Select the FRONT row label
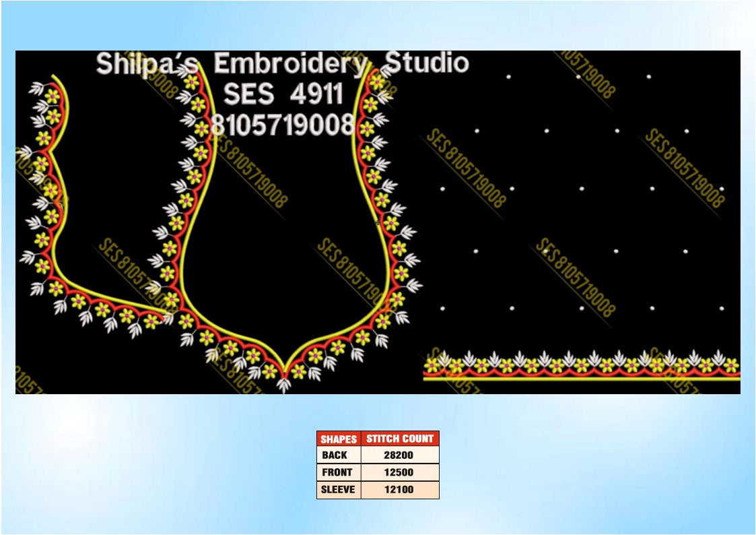 339,472
